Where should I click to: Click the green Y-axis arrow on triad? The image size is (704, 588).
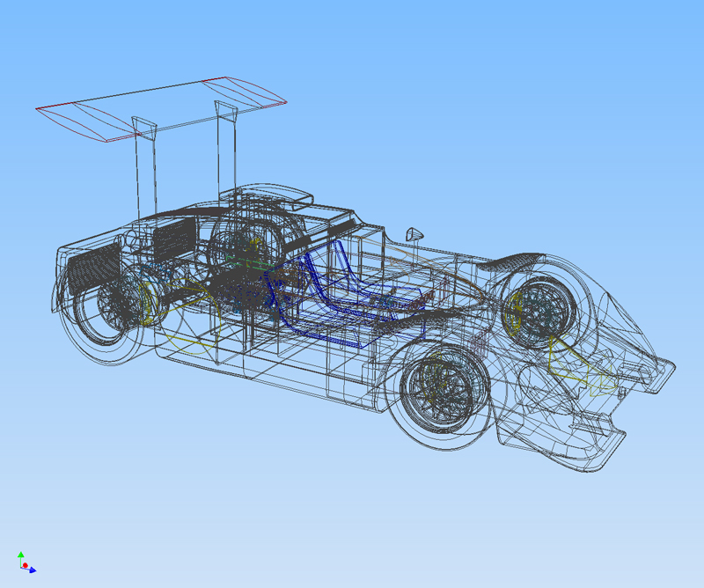point(20,555)
